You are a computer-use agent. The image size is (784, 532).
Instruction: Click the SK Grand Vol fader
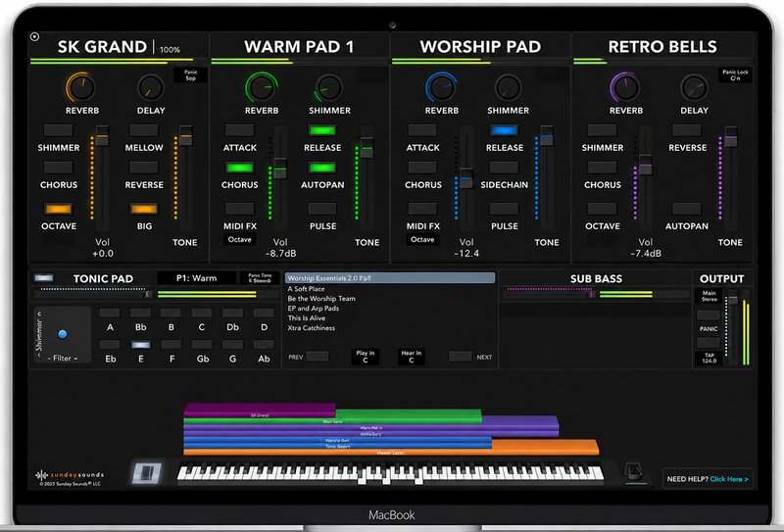coord(102,135)
